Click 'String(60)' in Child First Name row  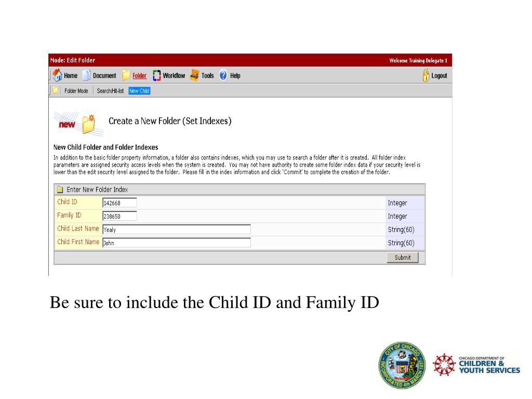tap(401, 243)
